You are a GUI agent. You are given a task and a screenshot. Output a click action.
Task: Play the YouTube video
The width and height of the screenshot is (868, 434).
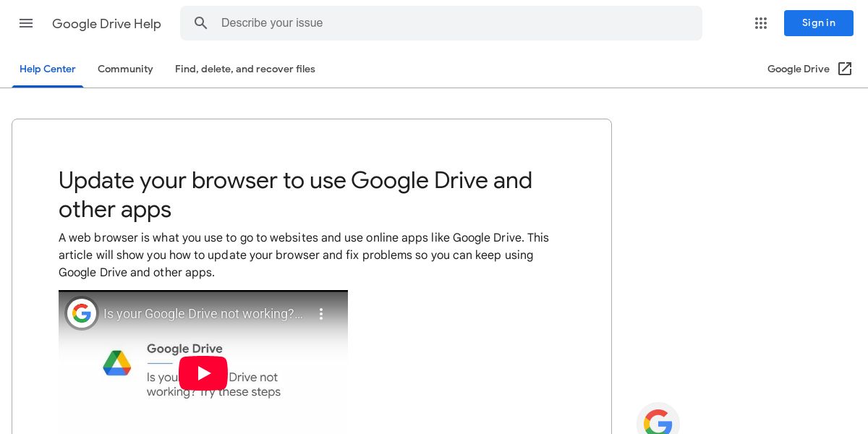pyautogui.click(x=203, y=373)
